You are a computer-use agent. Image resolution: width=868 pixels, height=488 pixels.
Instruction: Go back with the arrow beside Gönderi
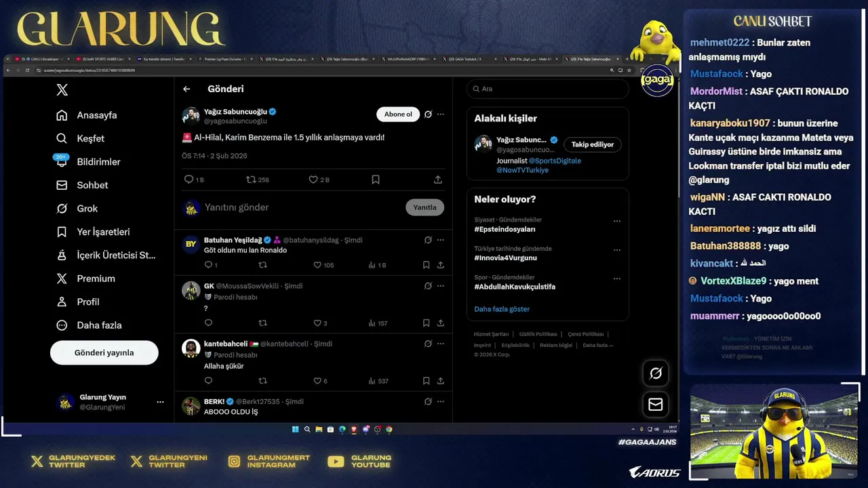point(186,89)
